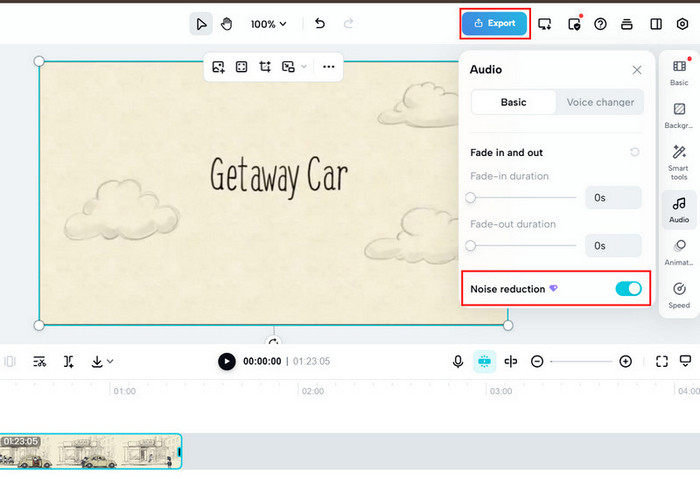Click the fit-to-frame icon in floating toolbar
Image resolution: width=700 pixels, height=479 pixels.
tap(242, 67)
